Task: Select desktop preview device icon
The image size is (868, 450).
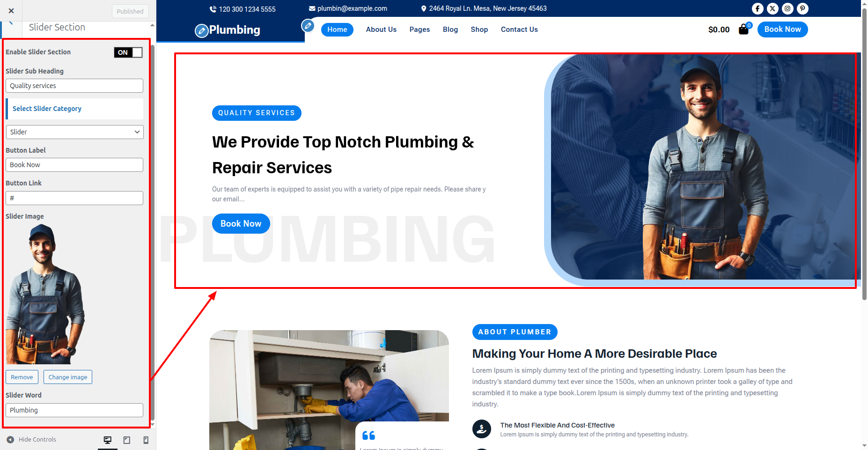Action: [108, 440]
